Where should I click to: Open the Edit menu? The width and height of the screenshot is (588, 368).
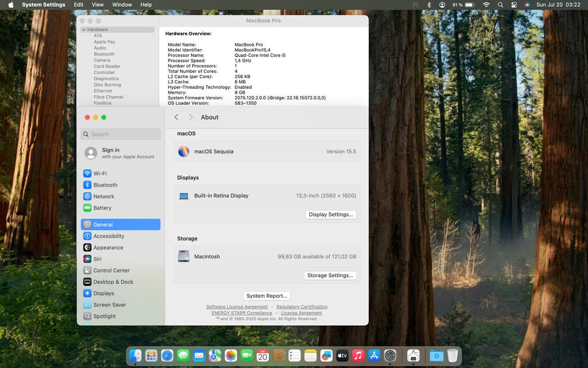coord(78,5)
